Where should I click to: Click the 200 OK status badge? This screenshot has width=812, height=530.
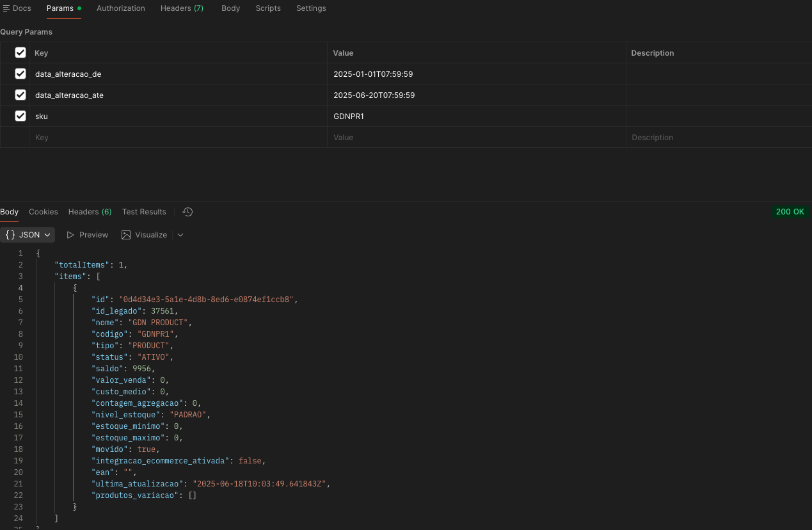790,212
